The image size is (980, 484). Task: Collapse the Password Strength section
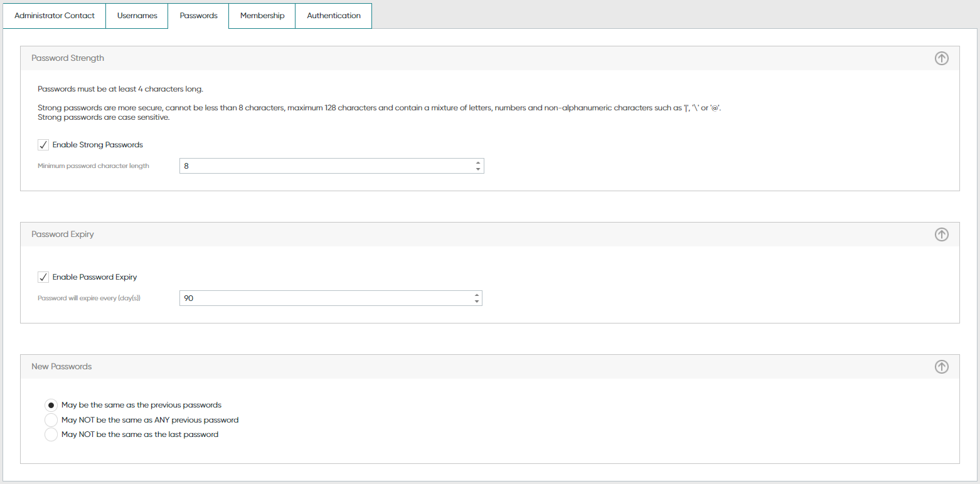click(941, 58)
